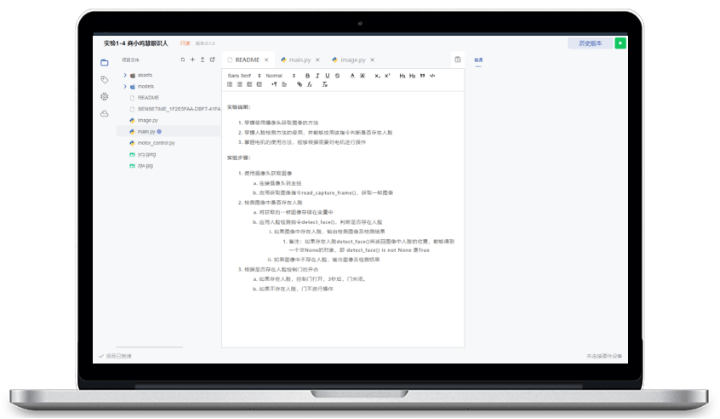Open the file explorer folder icon in sidebar
The height and width of the screenshot is (419, 720).
[104, 62]
